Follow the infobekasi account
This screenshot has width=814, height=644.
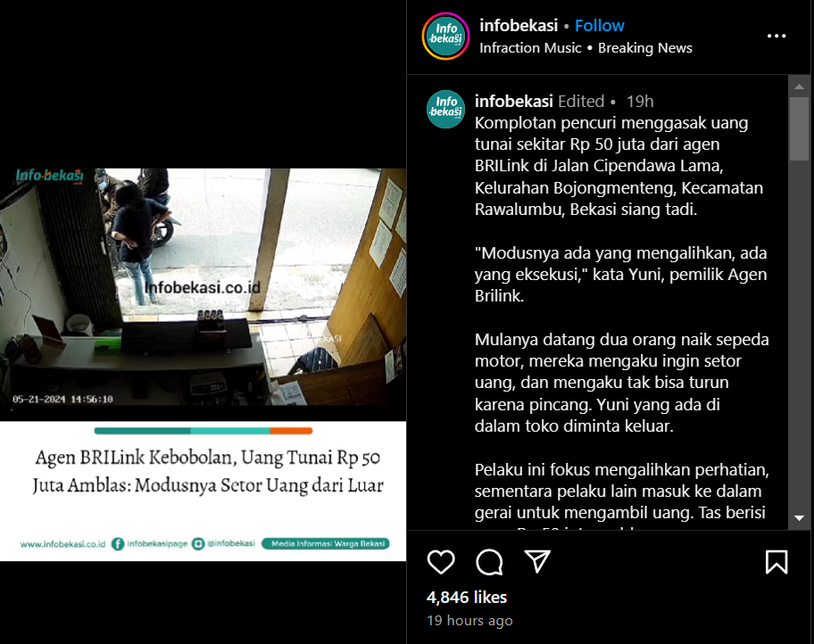tap(599, 26)
